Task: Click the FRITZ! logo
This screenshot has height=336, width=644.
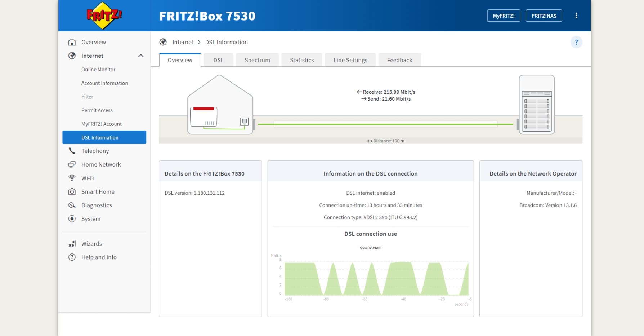Action: click(x=104, y=16)
